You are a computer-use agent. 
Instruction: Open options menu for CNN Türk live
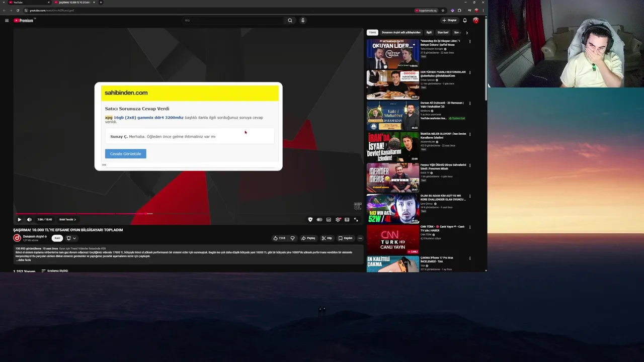(x=470, y=227)
